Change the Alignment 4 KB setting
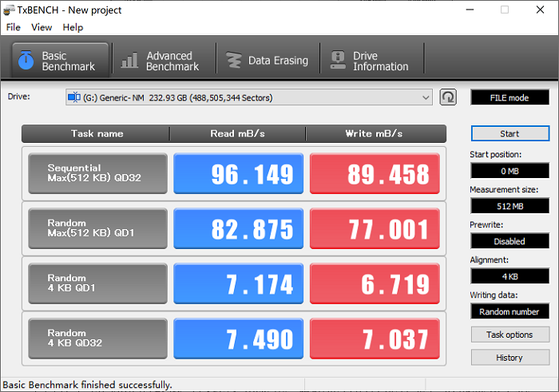Image resolution: width=559 pixels, height=392 pixels. tap(509, 276)
